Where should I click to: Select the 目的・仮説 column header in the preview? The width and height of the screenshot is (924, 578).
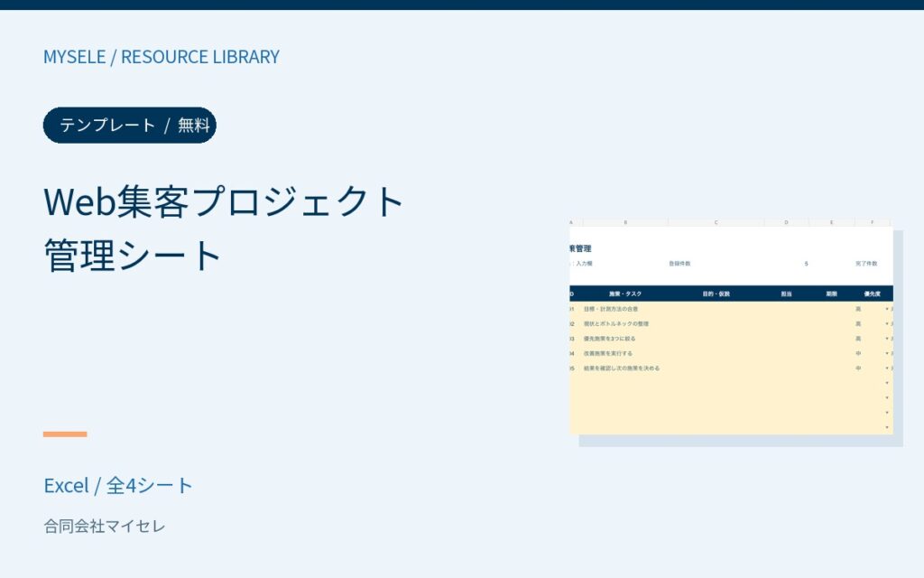coord(716,294)
